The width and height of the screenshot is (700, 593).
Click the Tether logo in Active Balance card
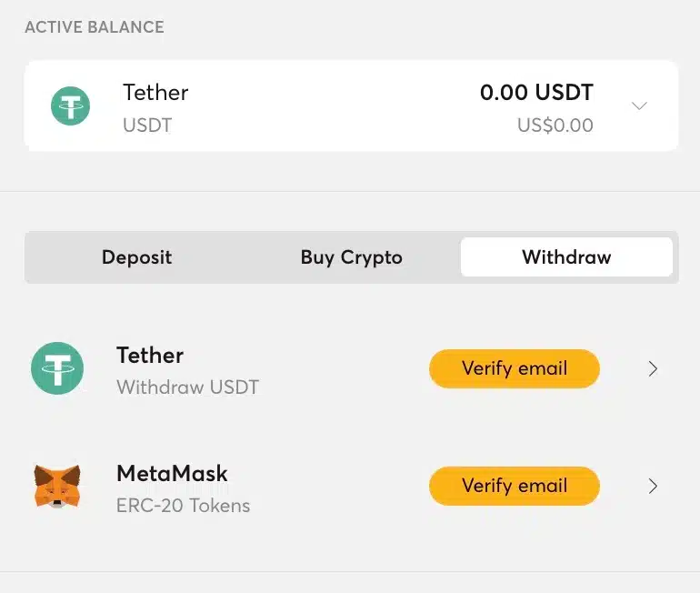(x=71, y=106)
